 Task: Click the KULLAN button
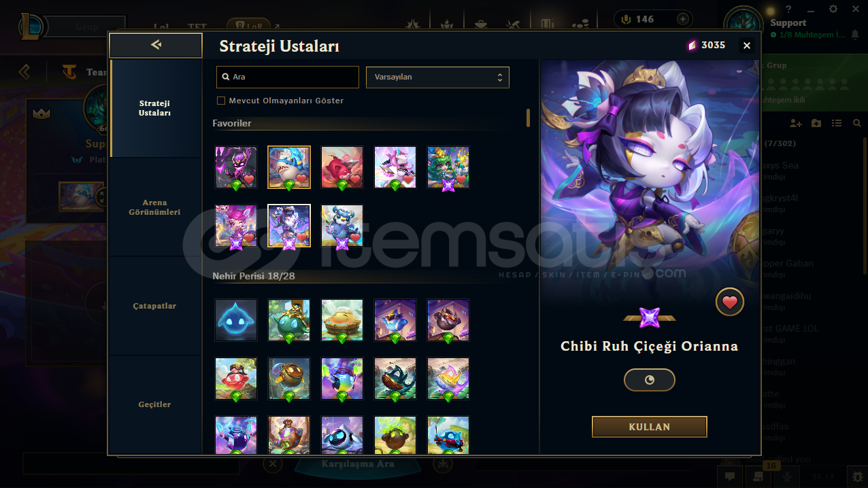[x=649, y=427]
